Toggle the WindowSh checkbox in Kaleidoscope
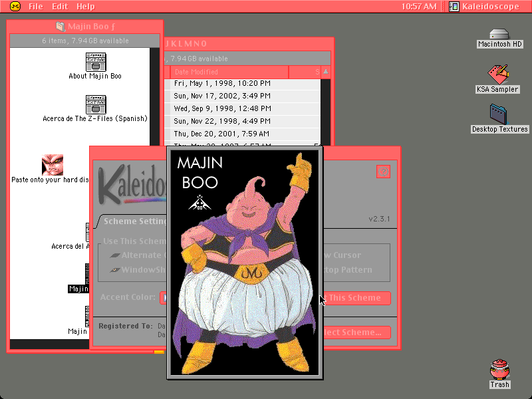The image size is (532, 399). pyautogui.click(x=115, y=270)
